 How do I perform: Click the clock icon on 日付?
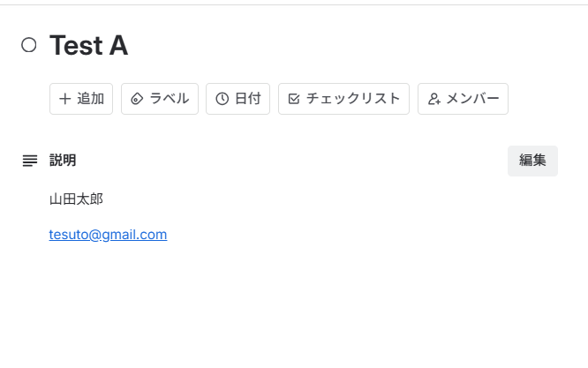[x=222, y=99]
